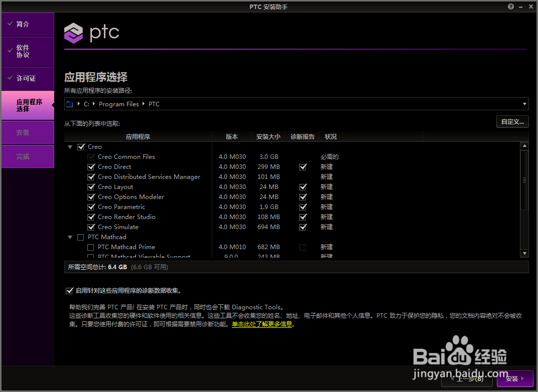Viewport: 538px width, 392px height.
Task: Click the 3.0 GB size value
Action: 268,157
